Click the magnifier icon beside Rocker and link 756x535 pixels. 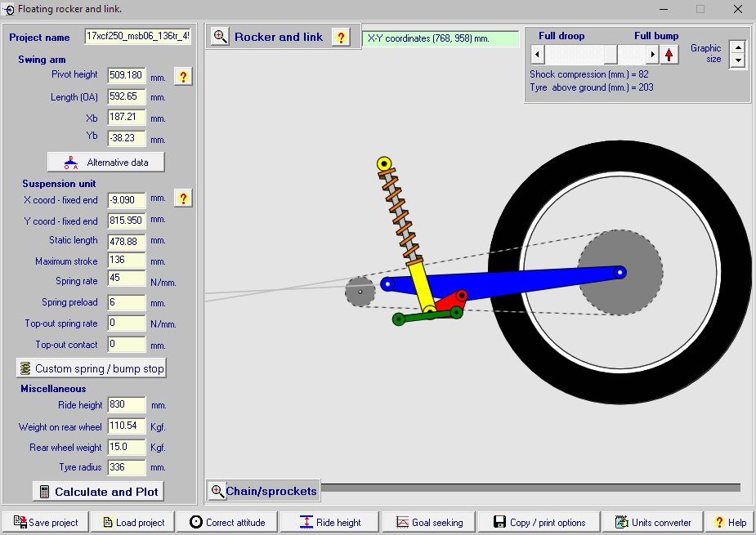220,37
